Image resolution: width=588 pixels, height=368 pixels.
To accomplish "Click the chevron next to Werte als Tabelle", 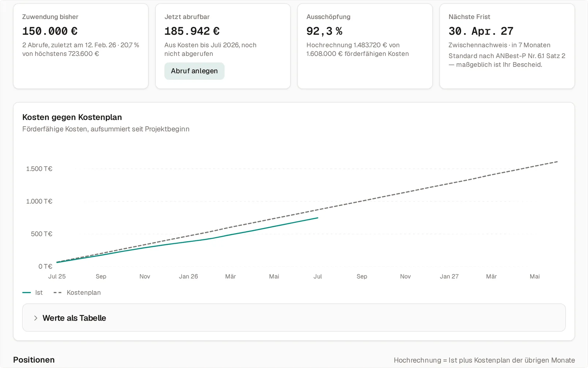I will pos(36,318).
